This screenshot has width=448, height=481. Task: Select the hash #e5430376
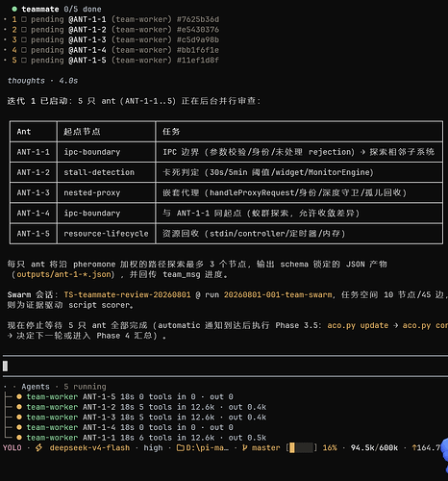coord(198,30)
